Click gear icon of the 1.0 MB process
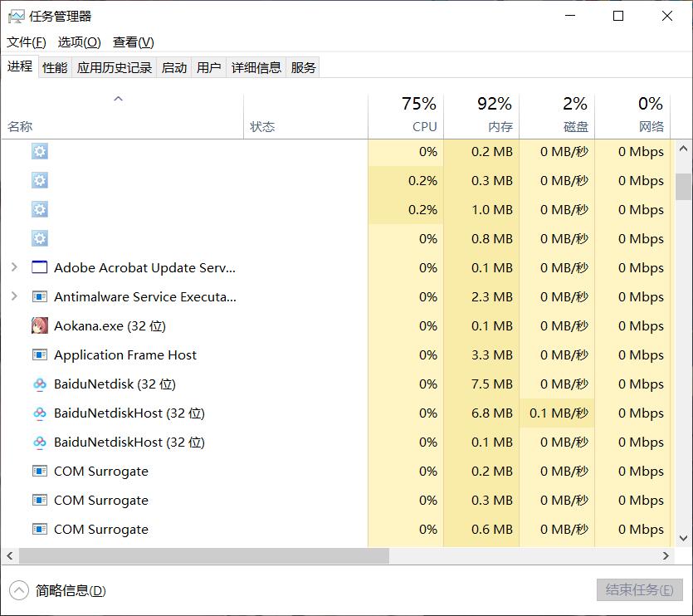The width and height of the screenshot is (693, 616). (40, 209)
